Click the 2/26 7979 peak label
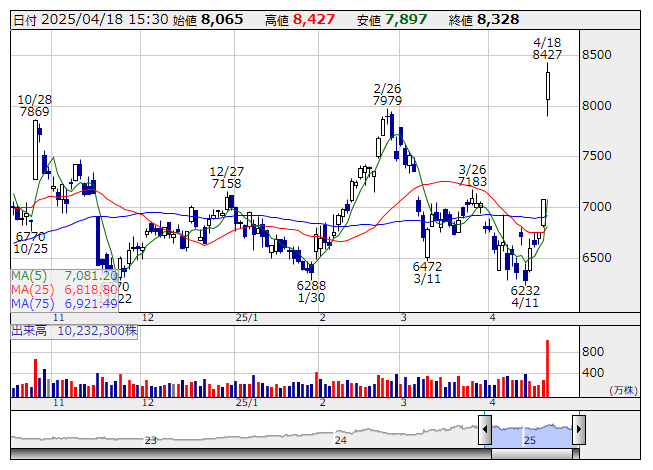Viewport: 653px width, 470px height. (x=387, y=94)
